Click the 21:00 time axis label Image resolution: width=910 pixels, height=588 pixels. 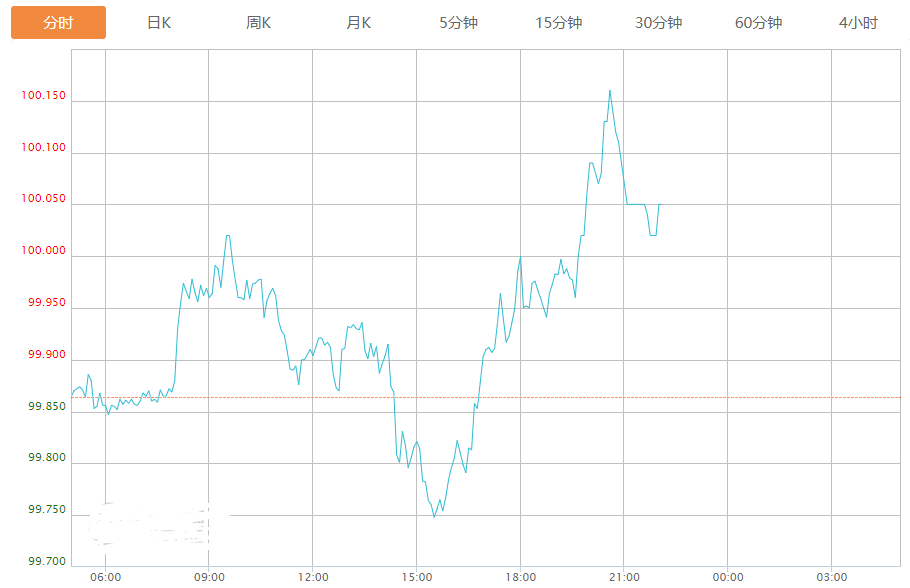tap(624, 577)
